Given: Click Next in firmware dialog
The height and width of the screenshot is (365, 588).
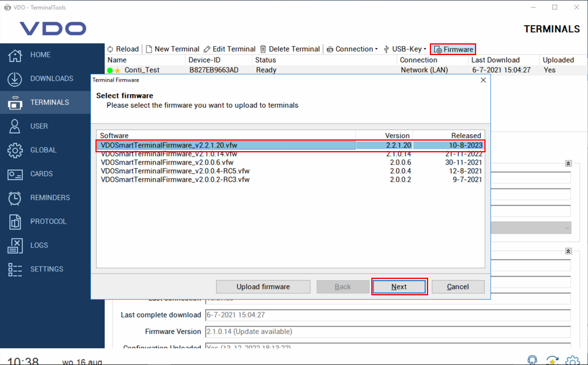Looking at the screenshot, I should click(399, 286).
